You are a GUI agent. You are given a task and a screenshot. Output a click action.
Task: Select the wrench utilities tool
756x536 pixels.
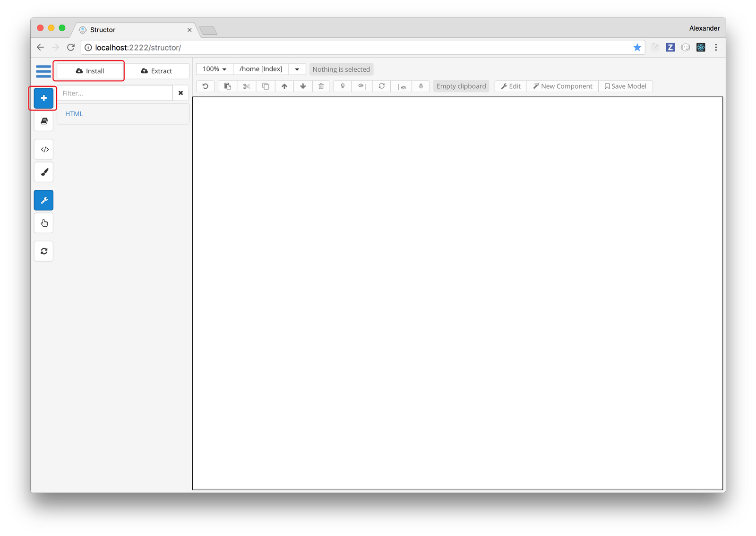pyautogui.click(x=43, y=200)
